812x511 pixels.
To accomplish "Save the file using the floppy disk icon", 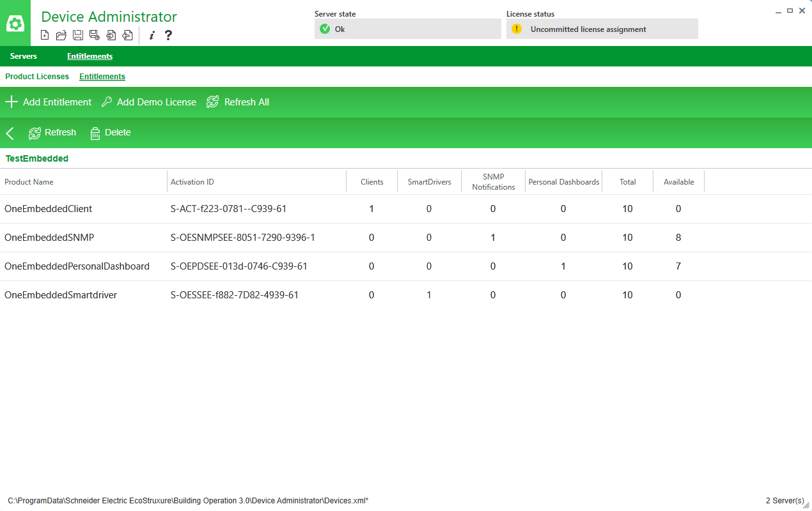I will pyautogui.click(x=78, y=35).
